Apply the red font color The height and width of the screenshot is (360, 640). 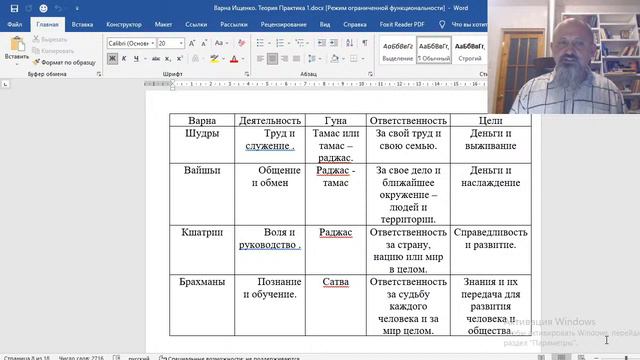click(x=234, y=59)
